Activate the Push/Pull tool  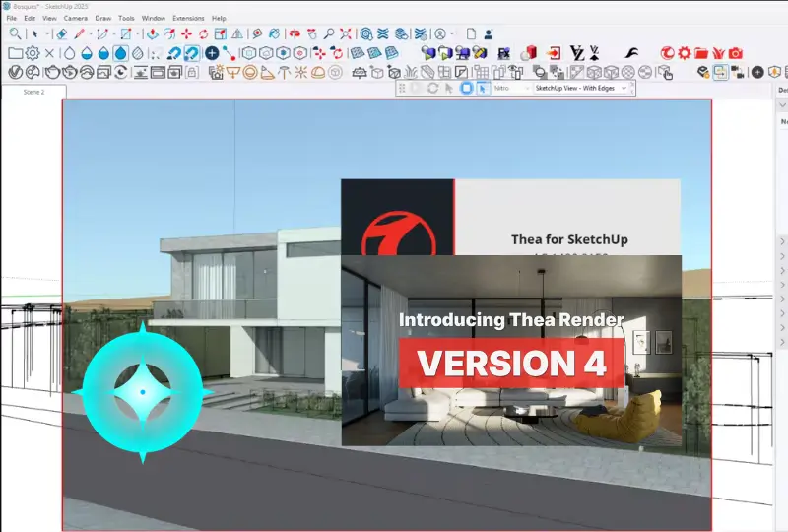click(153, 34)
